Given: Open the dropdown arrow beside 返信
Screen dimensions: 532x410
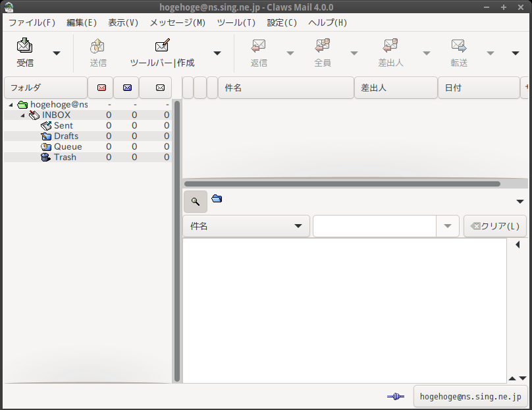Looking at the screenshot, I should 290,53.
